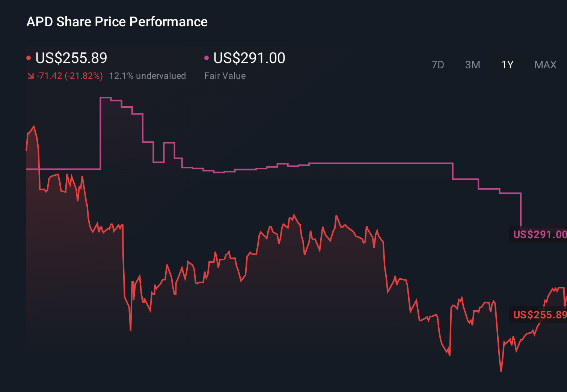Open the MAX chart view
The image size is (567, 392).
pos(545,65)
